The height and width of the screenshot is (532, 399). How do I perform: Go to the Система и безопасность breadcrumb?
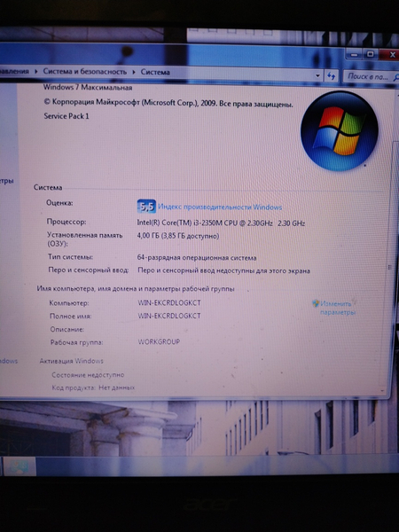tap(84, 72)
